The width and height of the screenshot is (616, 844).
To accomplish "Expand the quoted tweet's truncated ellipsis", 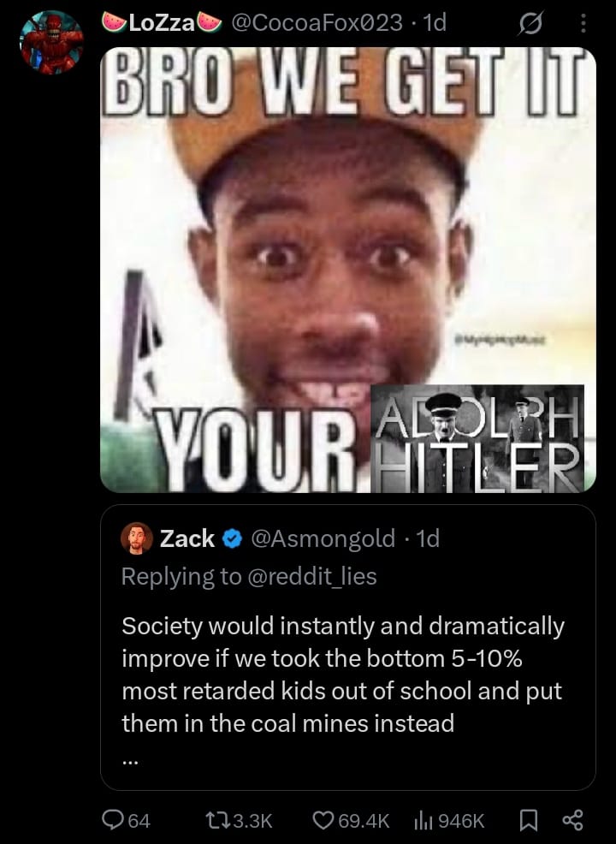I will (130, 762).
